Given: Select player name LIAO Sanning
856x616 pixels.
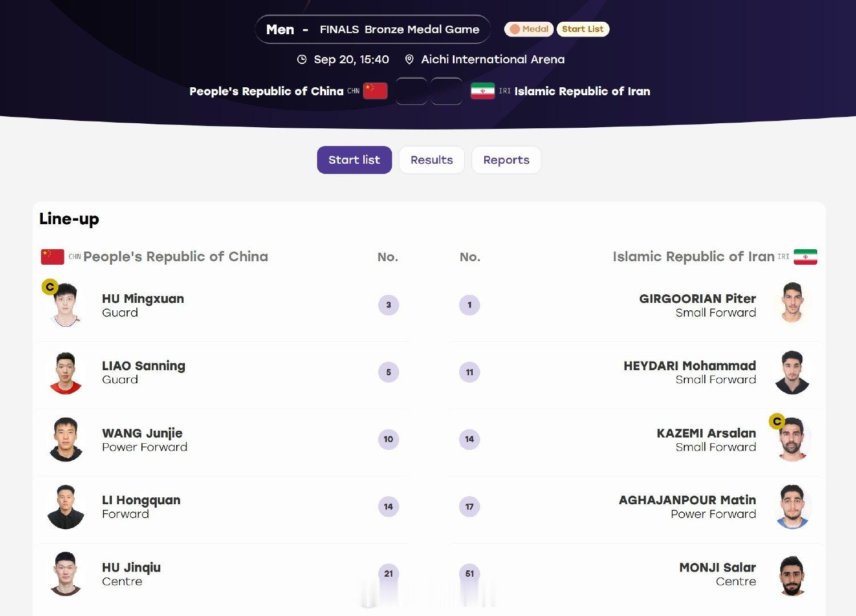Looking at the screenshot, I should (x=143, y=366).
